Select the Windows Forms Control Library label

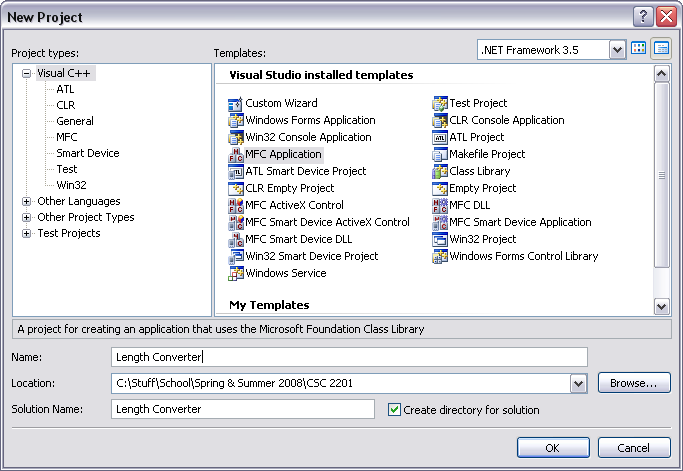(x=524, y=256)
